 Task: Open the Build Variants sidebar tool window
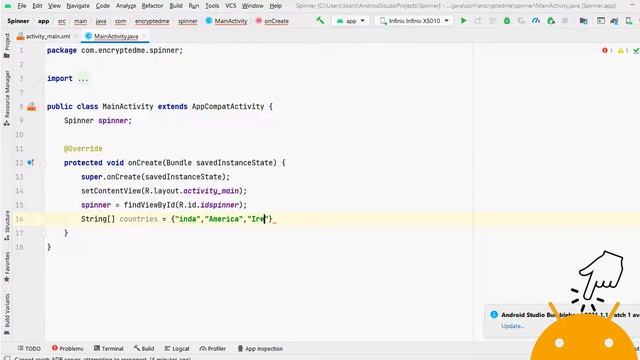pyautogui.click(x=7, y=314)
